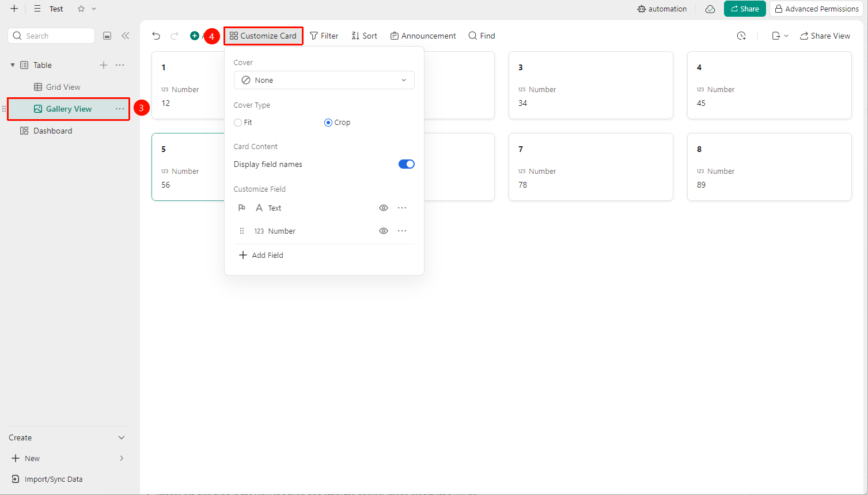Open the history clock icon
This screenshot has height=495, width=868.
pyautogui.click(x=741, y=36)
